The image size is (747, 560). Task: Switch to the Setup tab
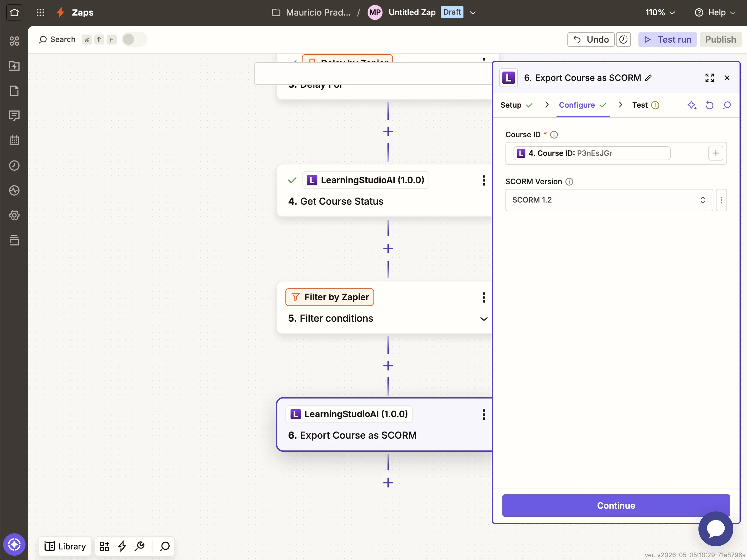click(516, 105)
